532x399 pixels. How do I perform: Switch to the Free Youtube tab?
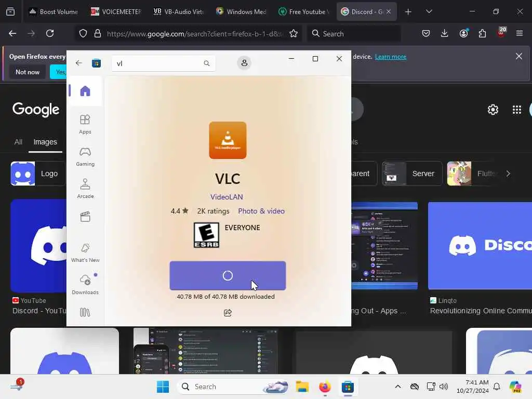click(303, 11)
